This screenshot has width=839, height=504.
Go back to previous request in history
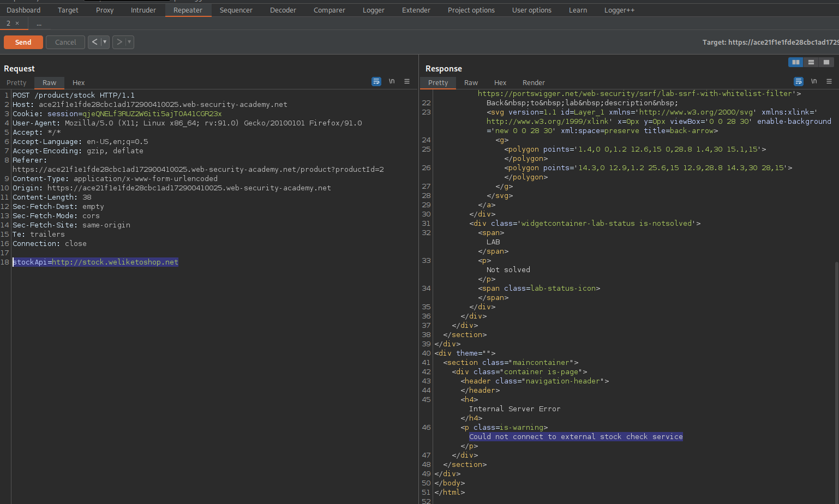click(x=94, y=42)
